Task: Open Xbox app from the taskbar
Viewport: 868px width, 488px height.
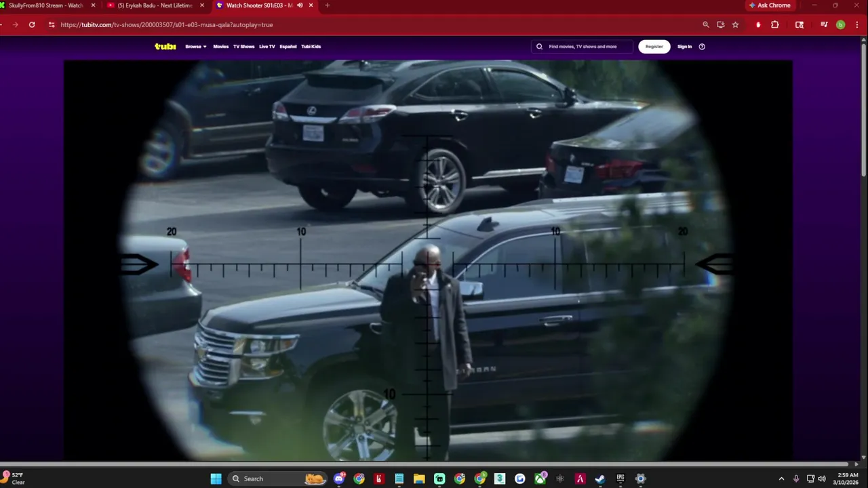Action: (540, 479)
